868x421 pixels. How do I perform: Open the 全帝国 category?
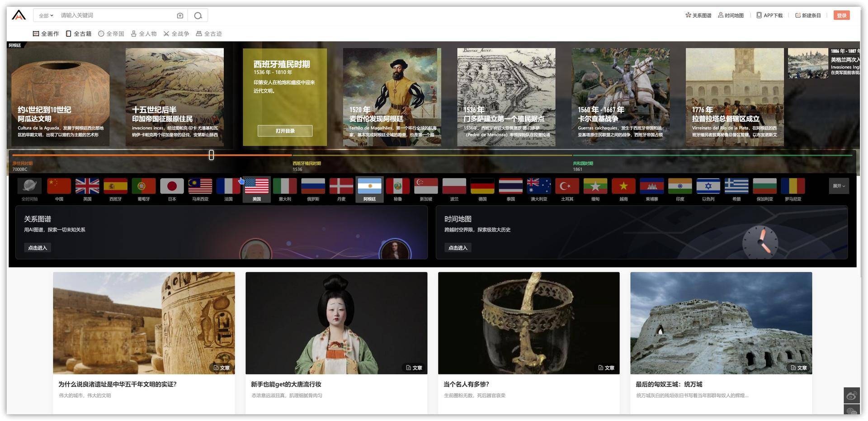[111, 33]
